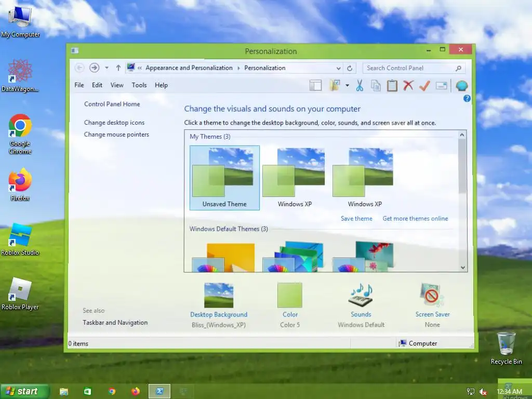Open Firefox desktop shortcut

tap(20, 184)
